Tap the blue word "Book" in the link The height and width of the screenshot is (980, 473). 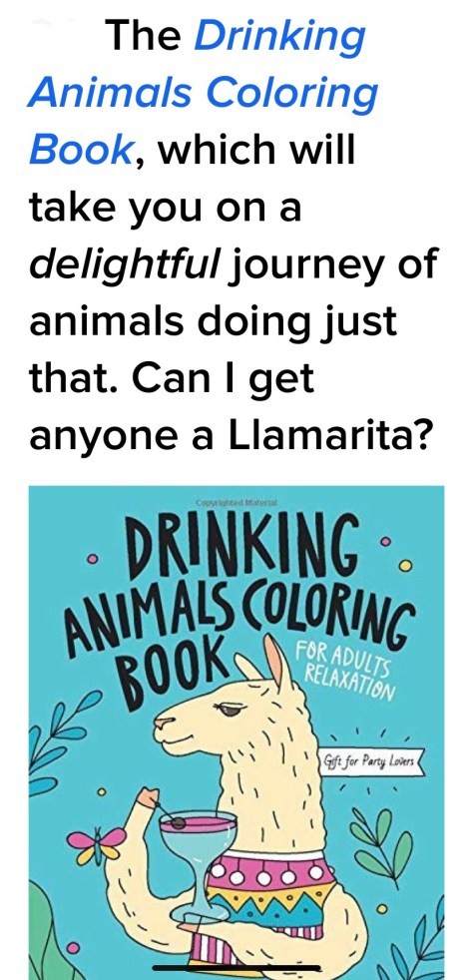[x=81, y=151]
